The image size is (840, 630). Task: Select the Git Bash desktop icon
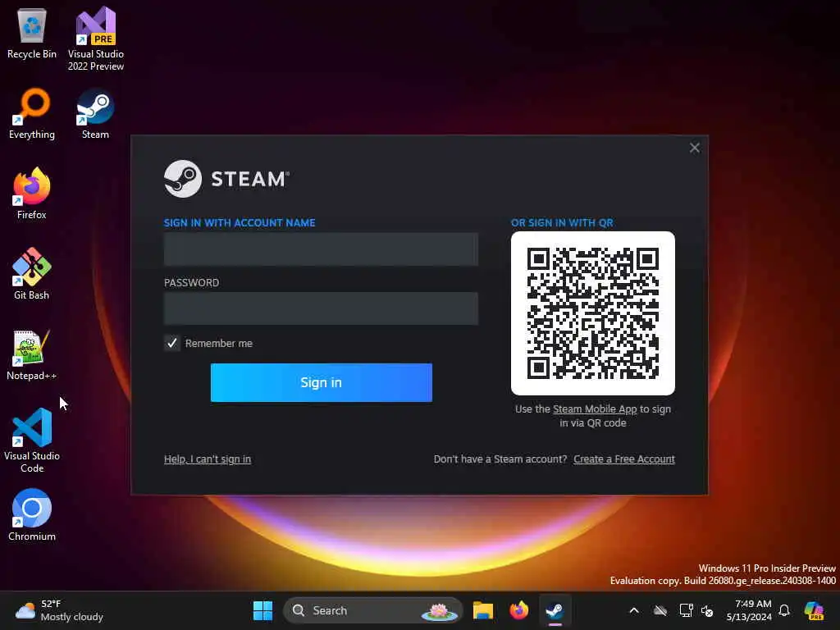32,274
